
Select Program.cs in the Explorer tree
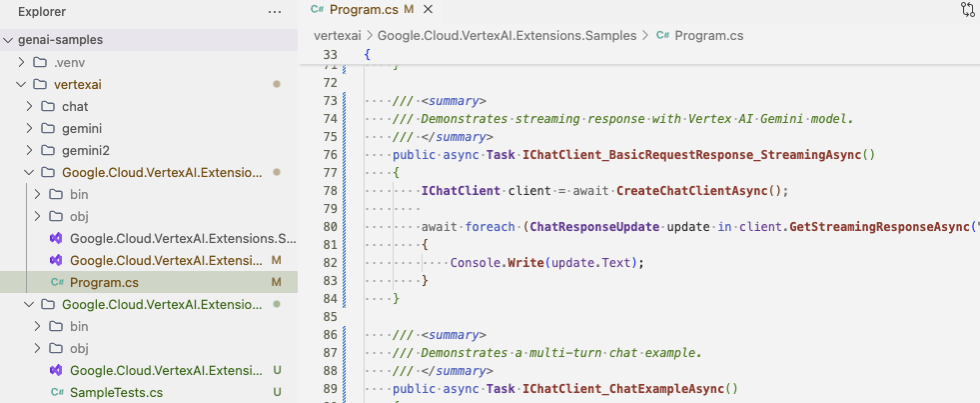[104, 282]
